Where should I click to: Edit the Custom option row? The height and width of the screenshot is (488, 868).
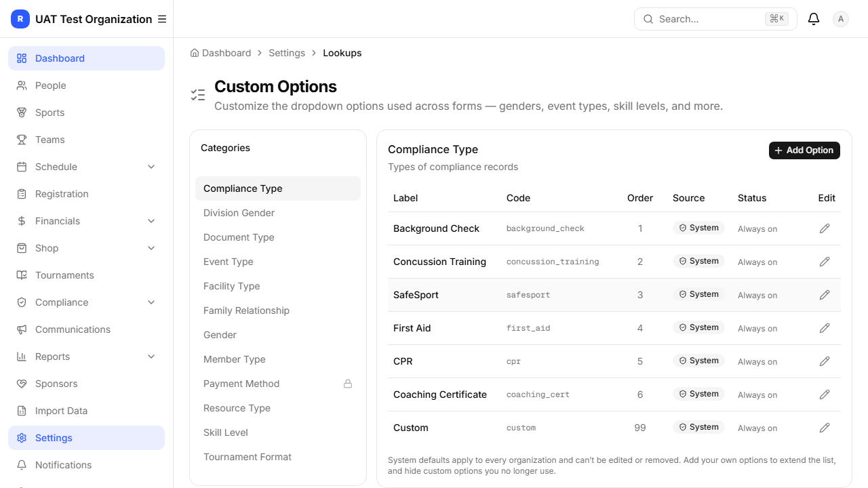[x=825, y=428]
